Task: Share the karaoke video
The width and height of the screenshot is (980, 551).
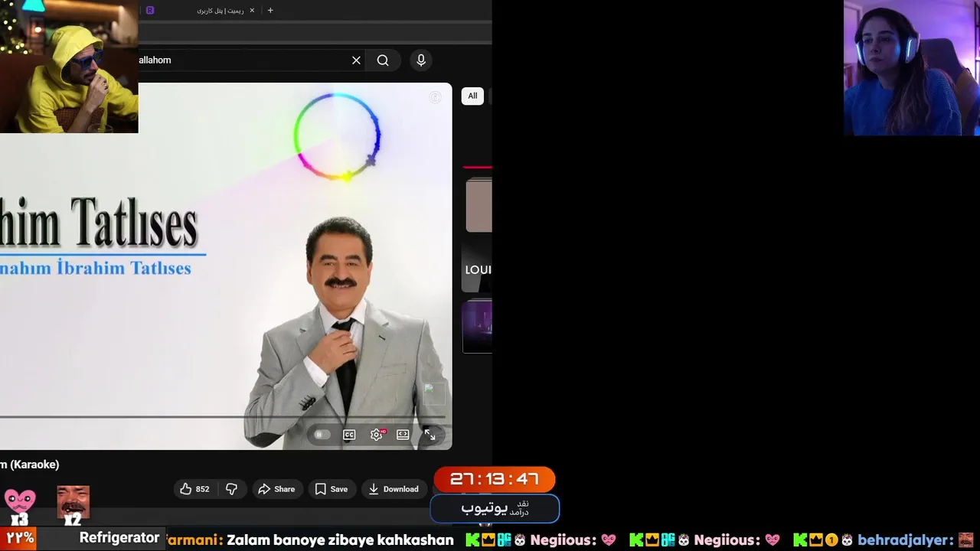Action: click(x=276, y=489)
